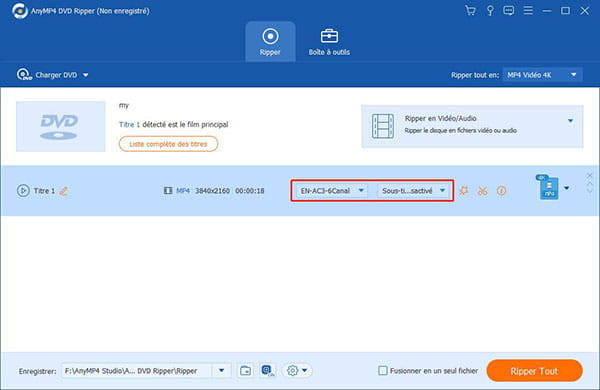
Task: Click the DVD thumbnail image
Action: click(x=60, y=126)
